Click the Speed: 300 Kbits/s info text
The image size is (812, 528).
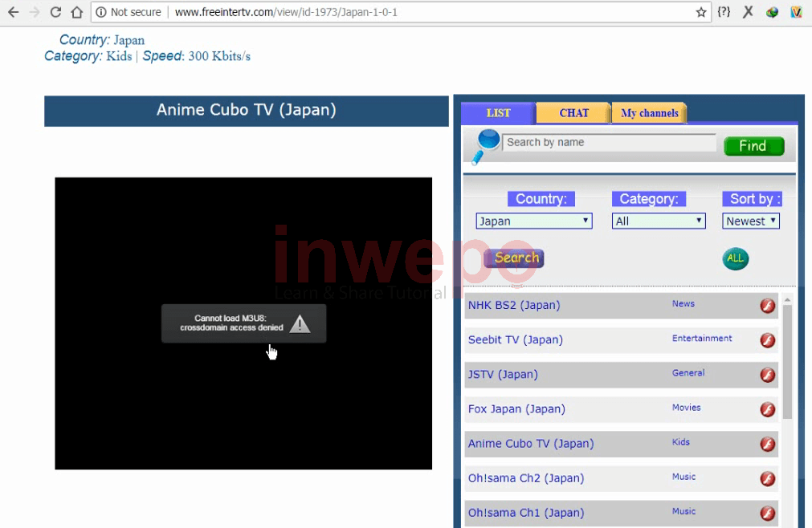(x=196, y=56)
